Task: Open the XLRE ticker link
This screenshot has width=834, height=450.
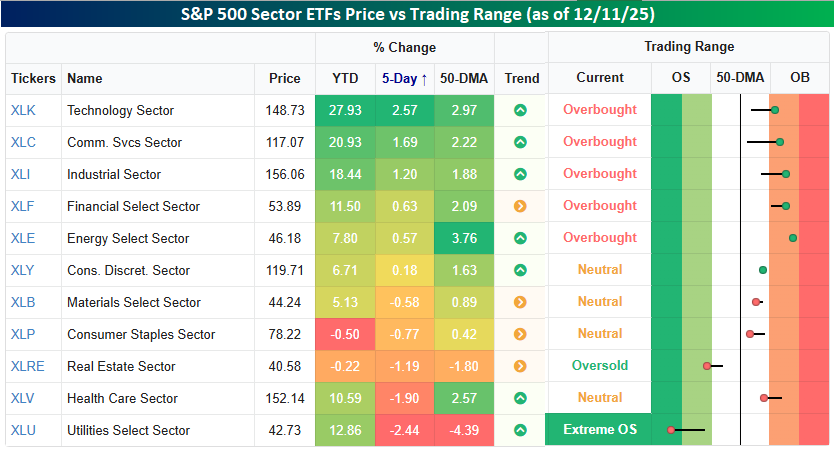Action: (x=25, y=366)
